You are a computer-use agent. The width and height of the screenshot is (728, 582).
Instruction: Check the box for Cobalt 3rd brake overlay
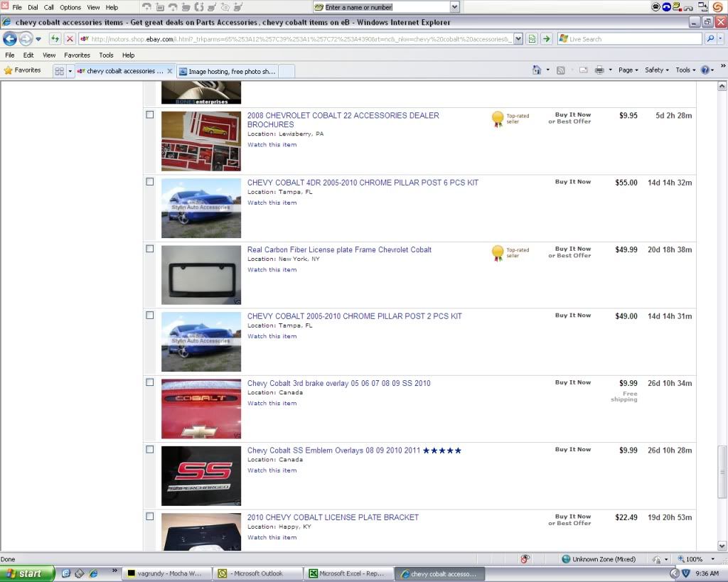coord(150,382)
